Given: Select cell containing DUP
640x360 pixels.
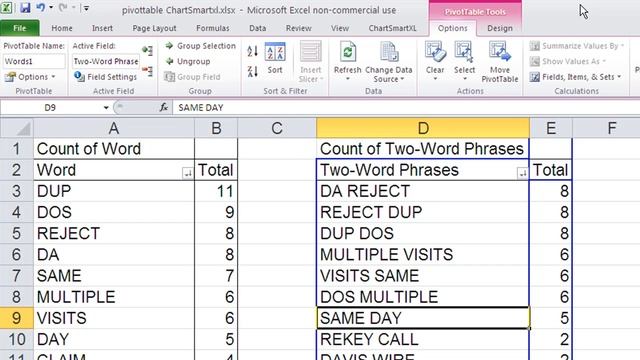Looking at the screenshot, I should pos(114,191).
